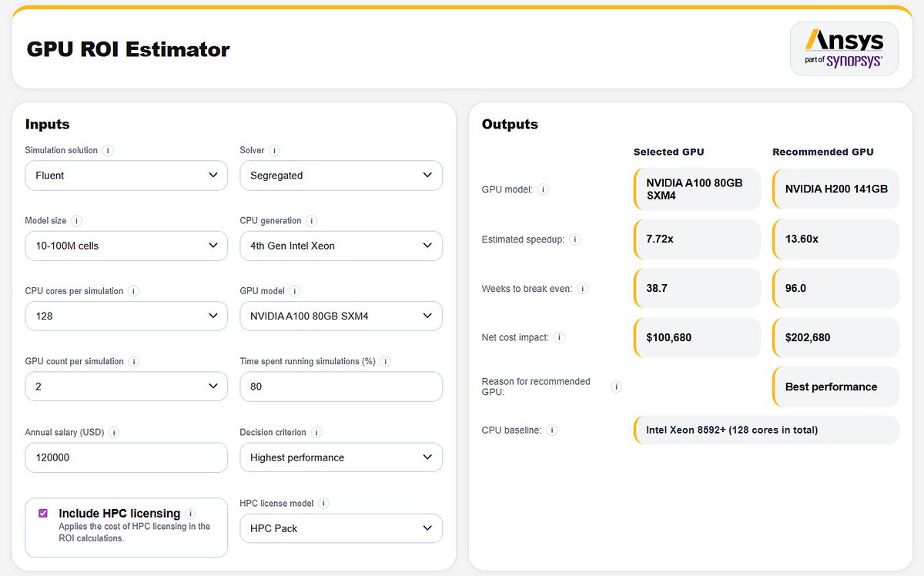Screen dimensions: 924x576
Task: Click the info icon beside the Outputs GPU model row
Action: (544, 189)
